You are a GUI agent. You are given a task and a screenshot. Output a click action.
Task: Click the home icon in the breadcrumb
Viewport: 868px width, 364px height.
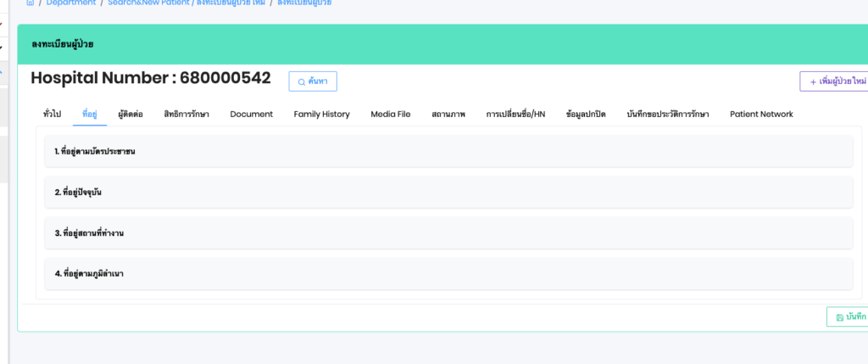click(31, 3)
